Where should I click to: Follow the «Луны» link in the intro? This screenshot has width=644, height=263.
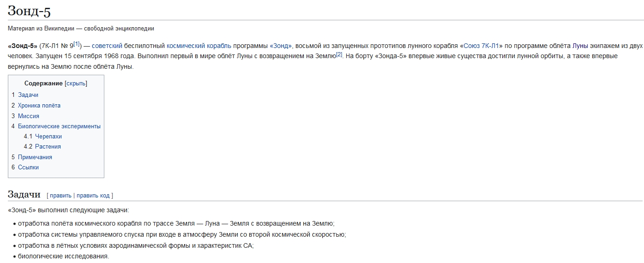580,46
